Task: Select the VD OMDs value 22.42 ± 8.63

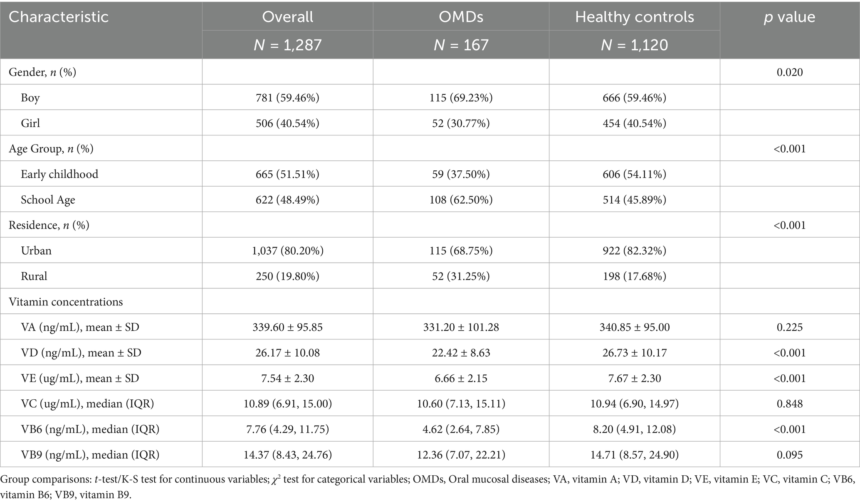Action: click(461, 353)
